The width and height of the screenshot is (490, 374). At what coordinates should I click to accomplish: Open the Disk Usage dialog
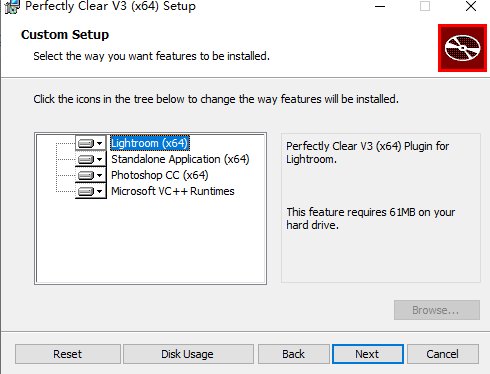[x=188, y=354]
